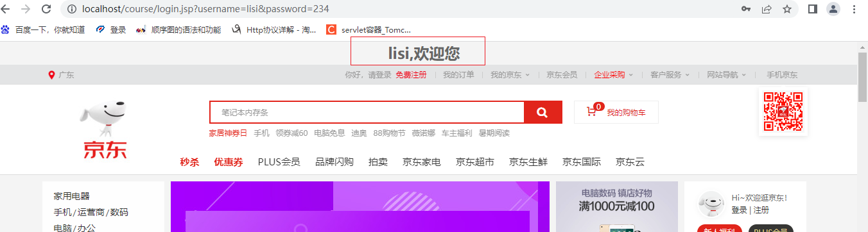Expand the 我的京东 dropdown
The height and width of the screenshot is (232, 868).
[x=510, y=75]
